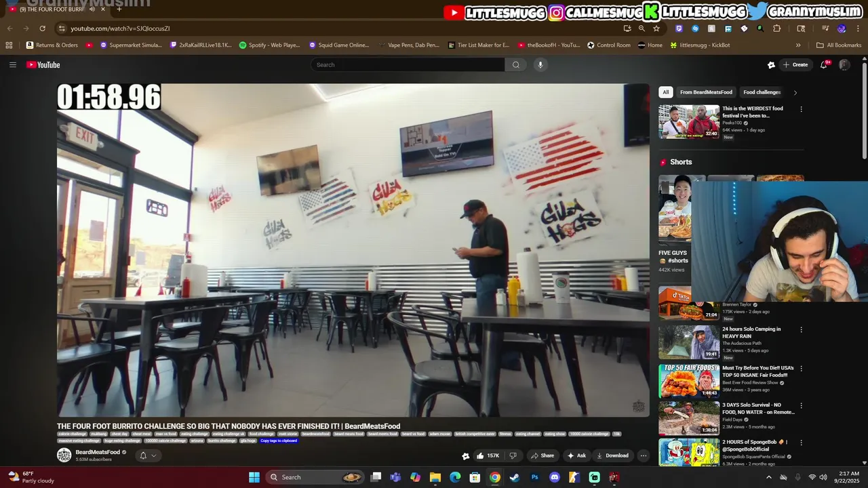Image resolution: width=868 pixels, height=488 pixels.
Task: Open options for 'This is the WEIRDEST food festival' video
Action: pyautogui.click(x=801, y=109)
